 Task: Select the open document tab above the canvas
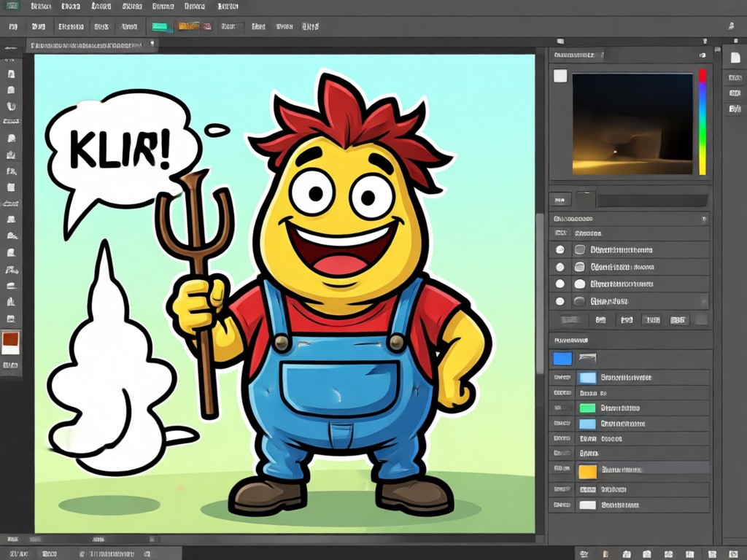tap(90, 46)
